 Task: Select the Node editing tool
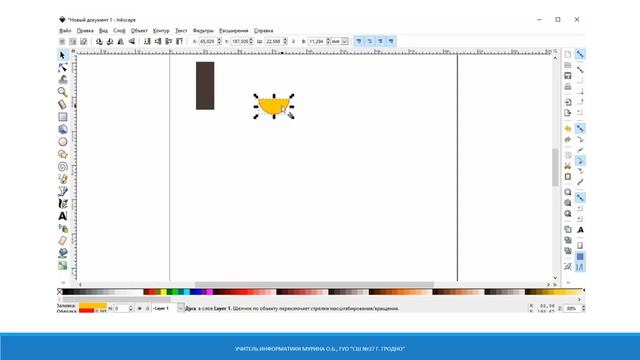coord(62,67)
